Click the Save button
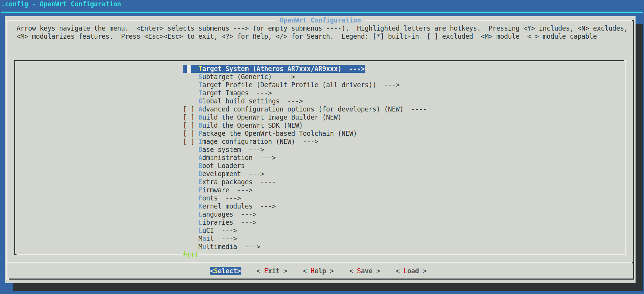This screenshot has height=294, width=644. click(x=365, y=271)
